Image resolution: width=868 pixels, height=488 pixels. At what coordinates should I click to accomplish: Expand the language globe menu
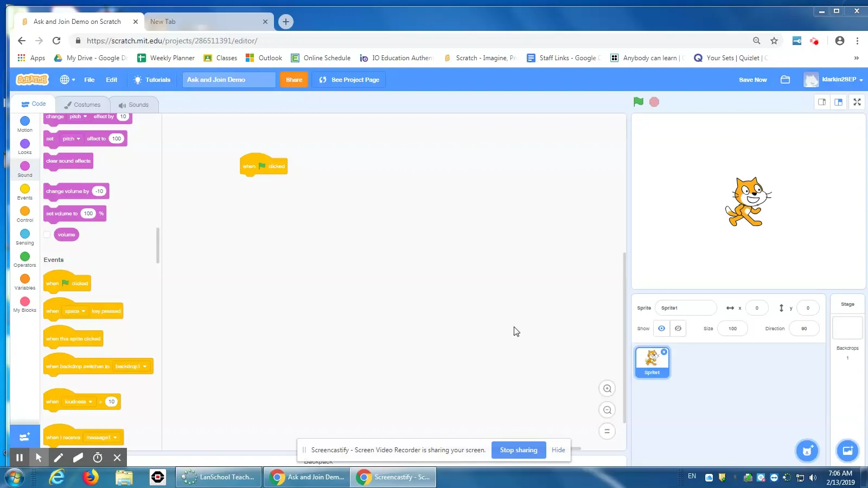tap(67, 80)
